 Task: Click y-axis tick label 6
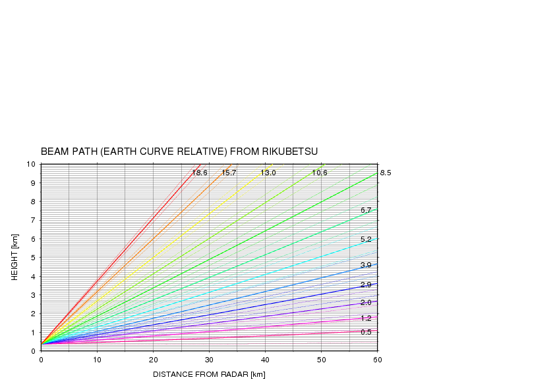(33, 238)
